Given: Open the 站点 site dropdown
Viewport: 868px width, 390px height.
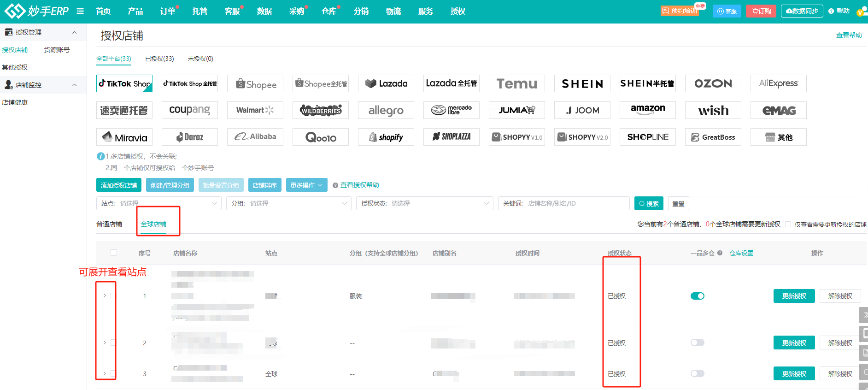Looking at the screenshot, I should pos(159,203).
